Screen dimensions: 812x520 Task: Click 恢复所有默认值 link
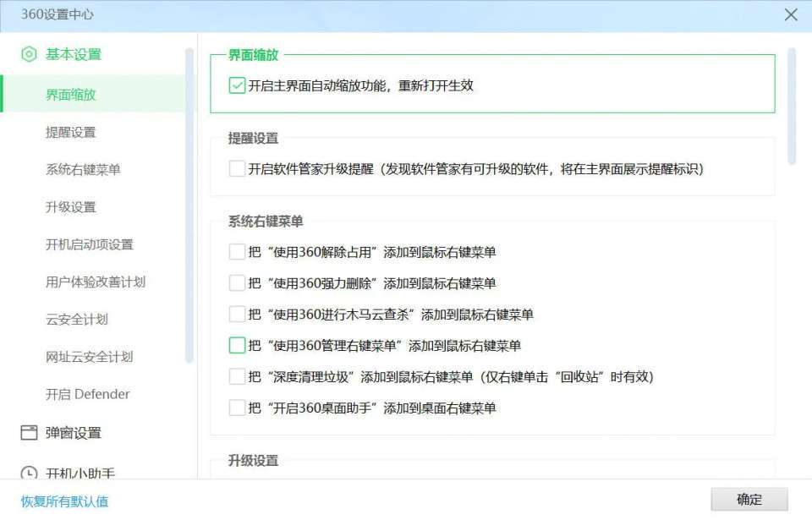click(x=65, y=501)
